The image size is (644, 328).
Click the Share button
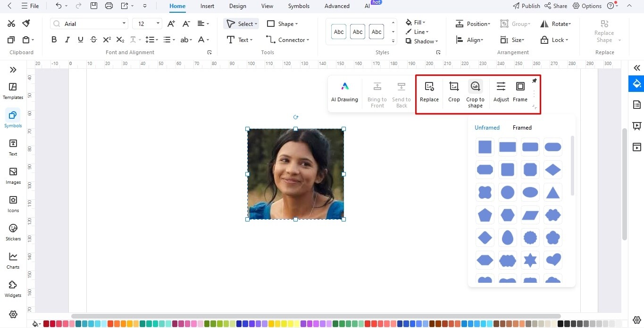556,6
